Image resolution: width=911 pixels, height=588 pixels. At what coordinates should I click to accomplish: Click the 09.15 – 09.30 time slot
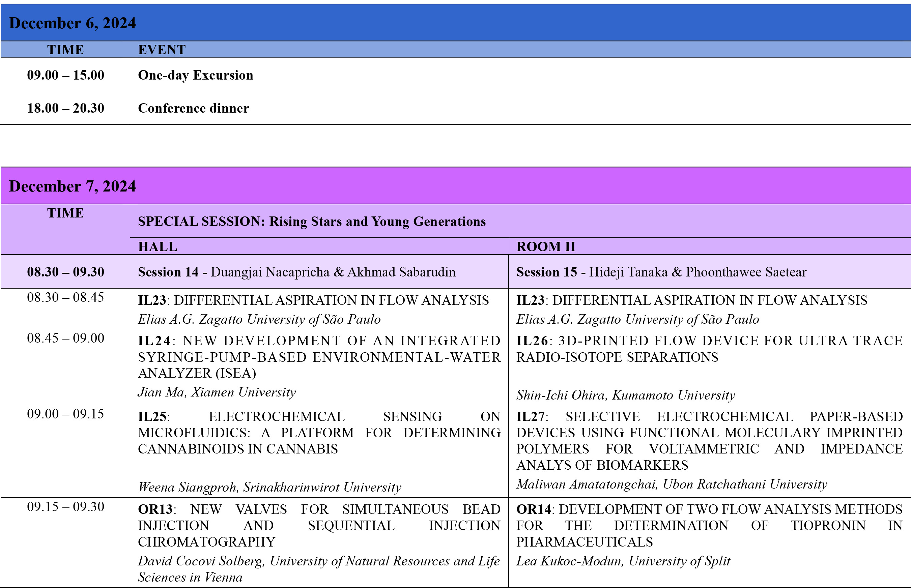(x=66, y=507)
